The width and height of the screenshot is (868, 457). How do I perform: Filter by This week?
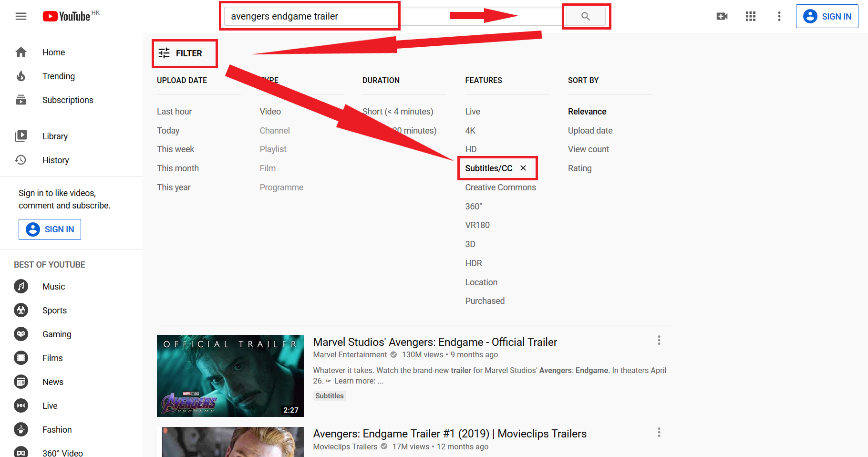[176, 149]
